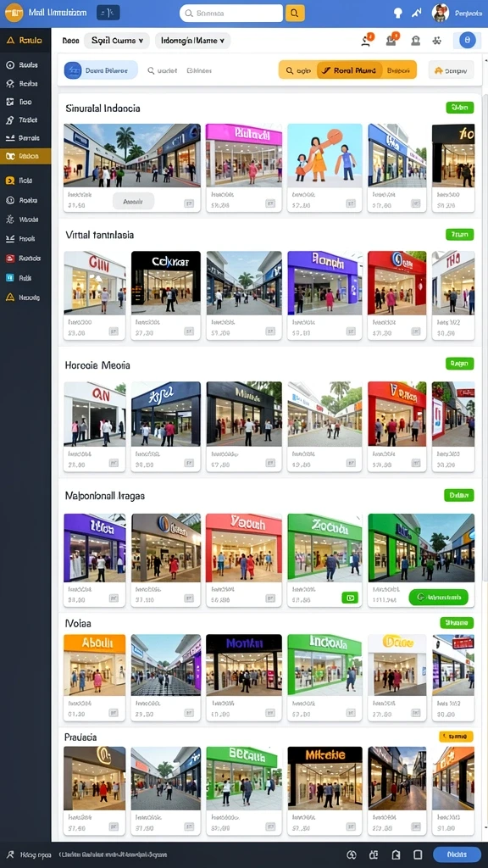Open the user avatar in top bar
This screenshot has width=488, height=868.
441,13
